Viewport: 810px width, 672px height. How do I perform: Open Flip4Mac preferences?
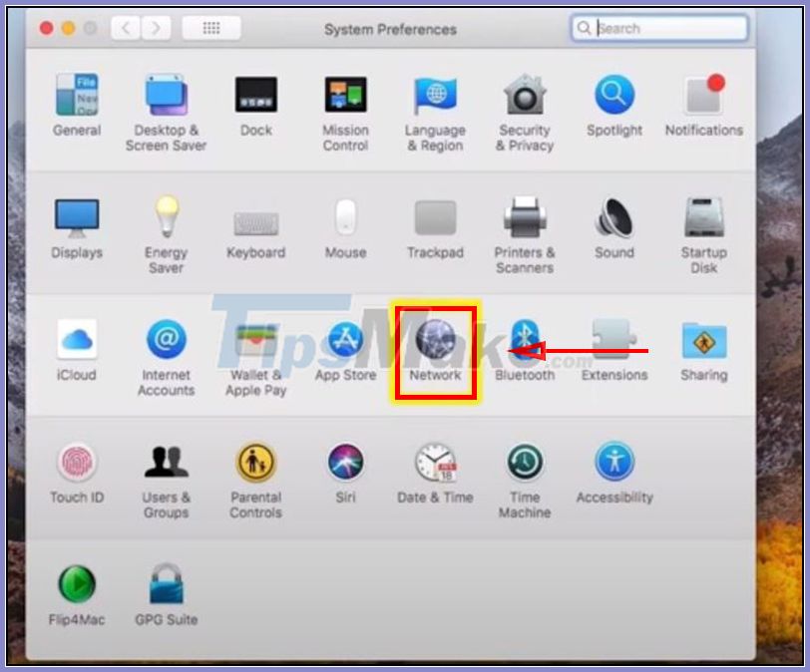[x=77, y=583]
